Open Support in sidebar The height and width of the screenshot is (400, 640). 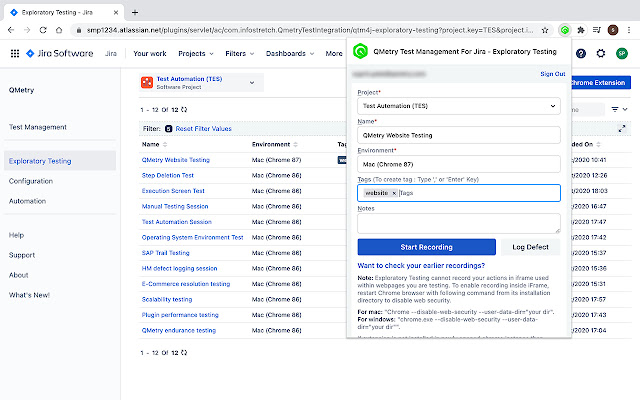click(22, 256)
